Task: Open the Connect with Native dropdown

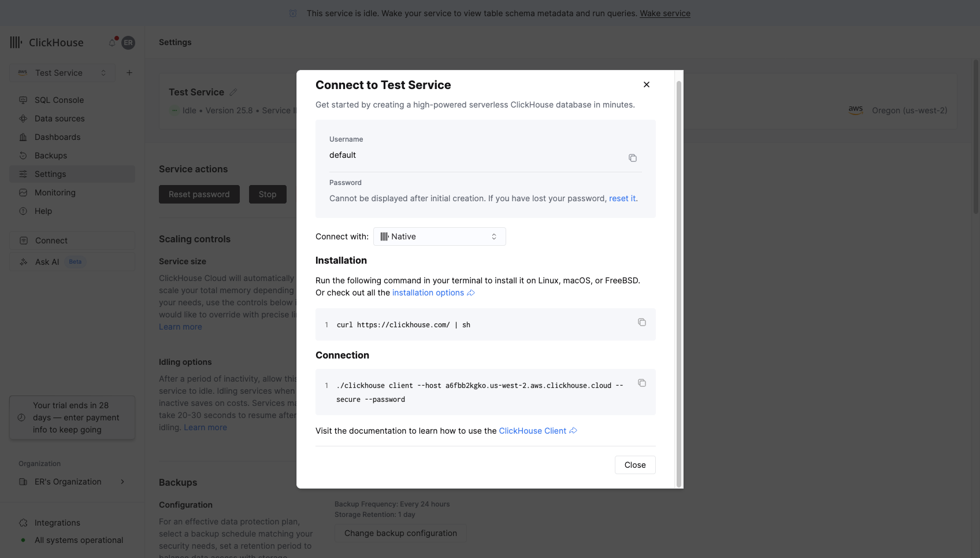Action: click(x=440, y=236)
